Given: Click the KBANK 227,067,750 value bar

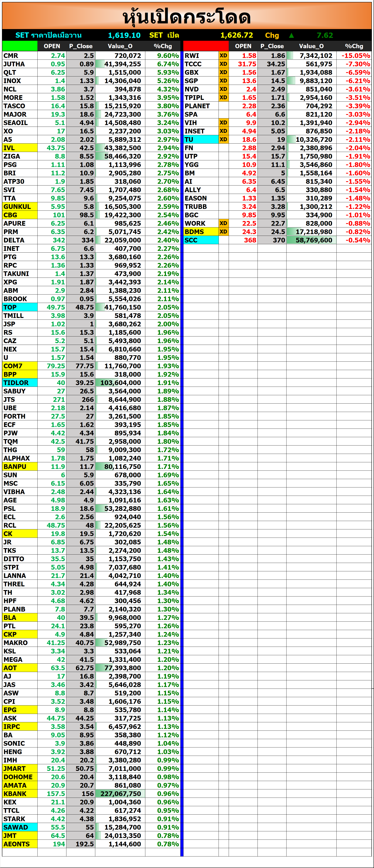Looking at the screenshot, I should 120,793.
